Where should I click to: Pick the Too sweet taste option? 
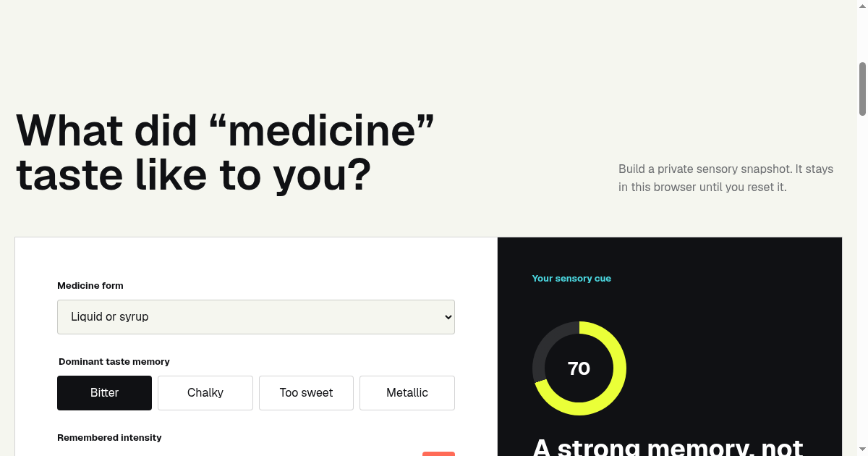click(x=306, y=393)
